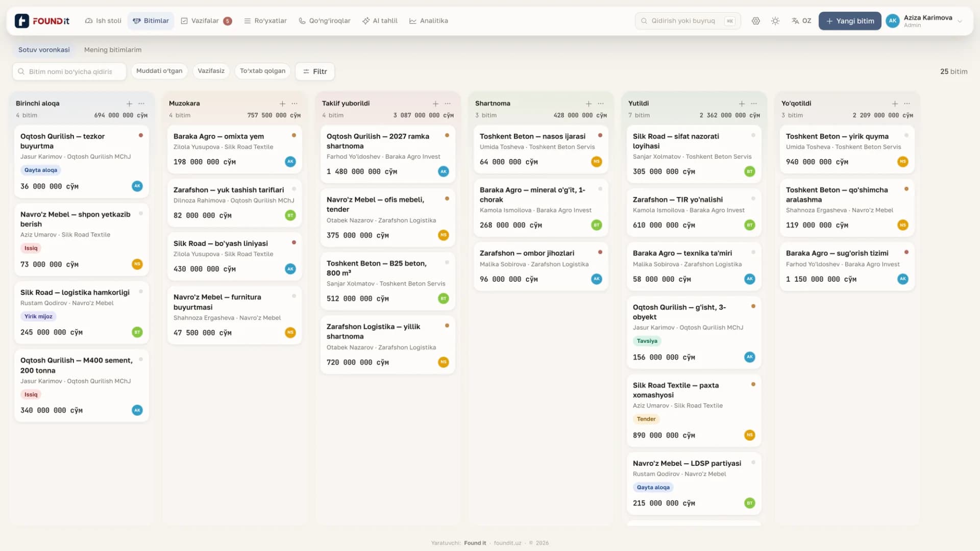
Task: Add a deal to Birinchi aloqa column
Action: [129, 104]
